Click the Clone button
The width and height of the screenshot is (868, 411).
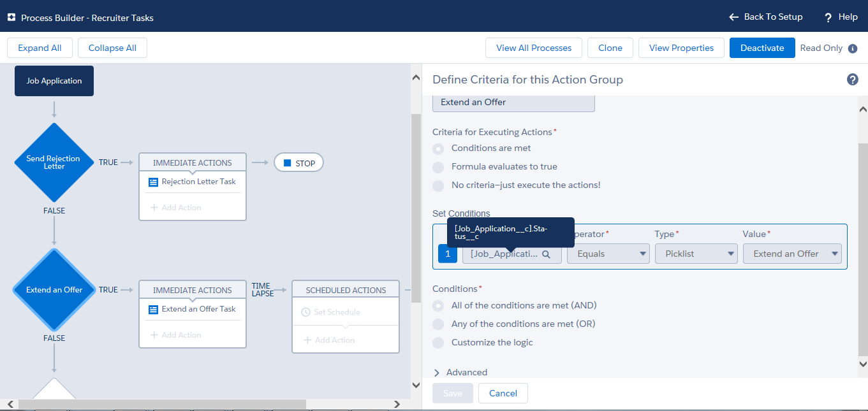coord(610,48)
